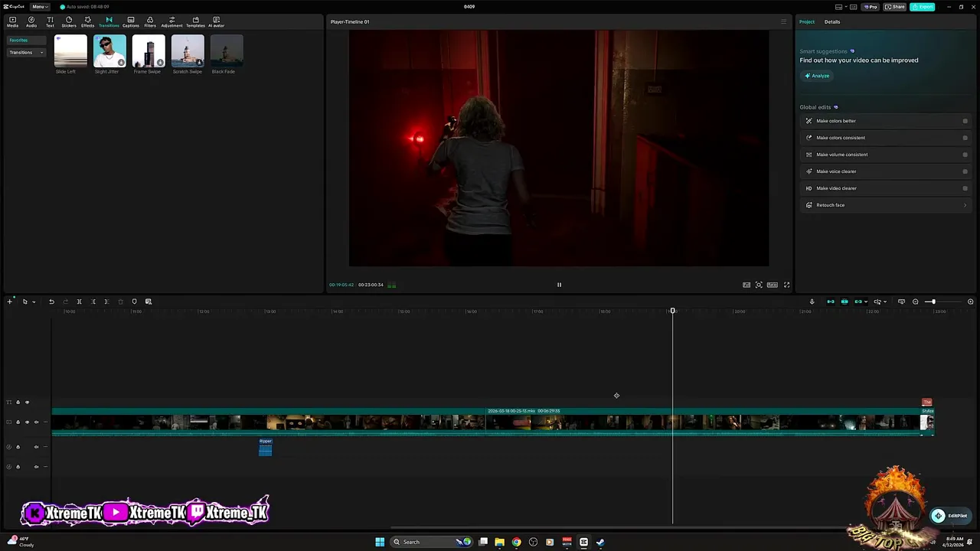Open the Adjustment panel icon
The height and width of the screenshot is (551, 980).
tap(171, 21)
